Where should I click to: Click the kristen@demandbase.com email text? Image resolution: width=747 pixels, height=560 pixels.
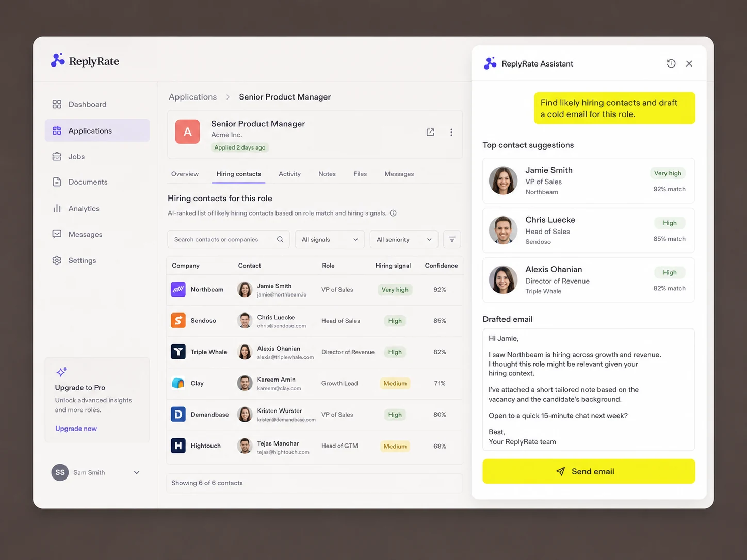286,420
